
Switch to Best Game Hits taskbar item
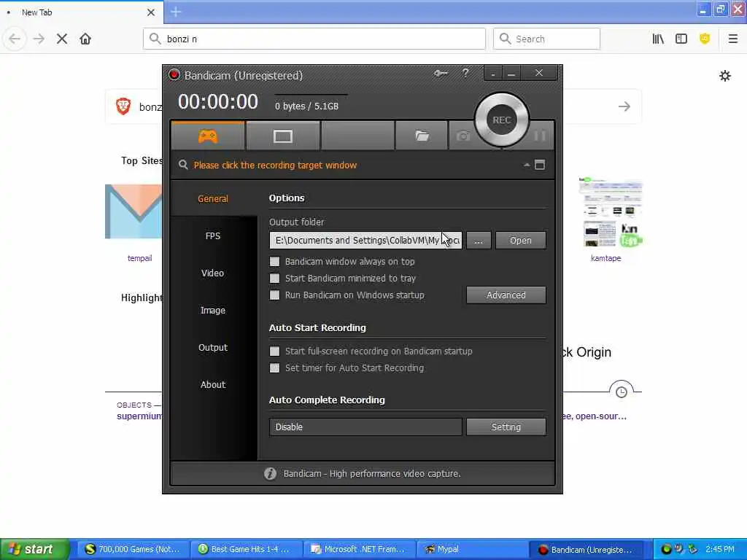click(x=245, y=549)
